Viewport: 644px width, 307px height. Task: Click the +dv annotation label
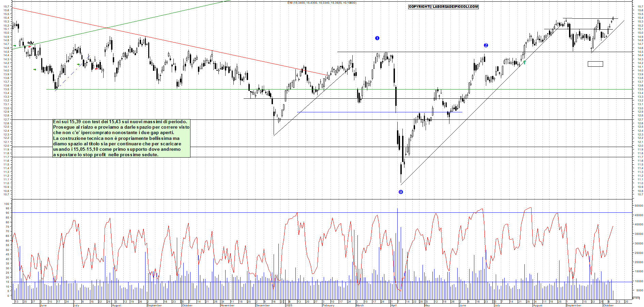[x=30, y=43]
